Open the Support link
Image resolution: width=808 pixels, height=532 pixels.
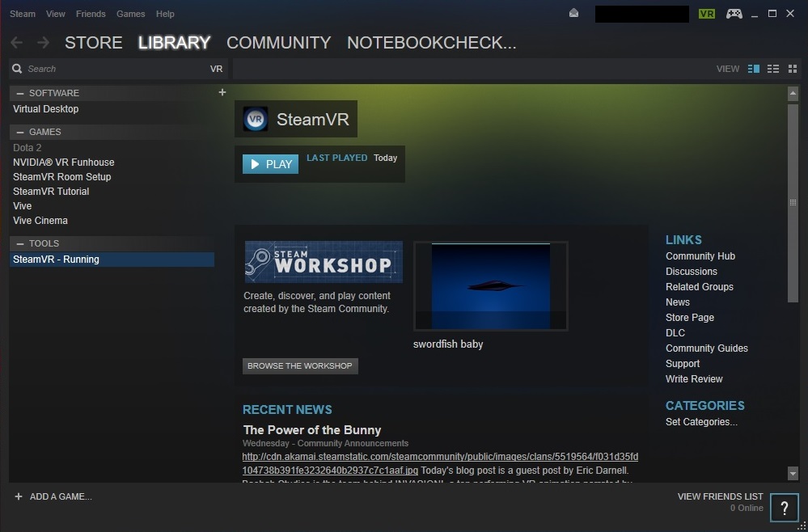(683, 364)
